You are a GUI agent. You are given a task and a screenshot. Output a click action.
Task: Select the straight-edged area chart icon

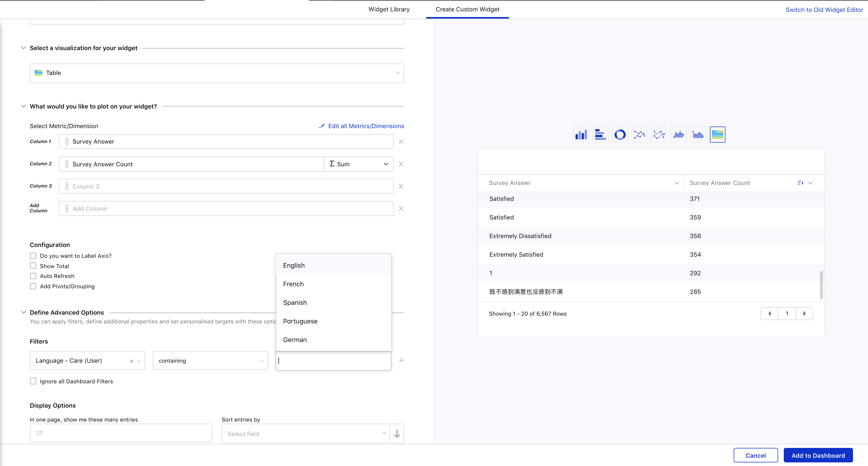coord(679,135)
